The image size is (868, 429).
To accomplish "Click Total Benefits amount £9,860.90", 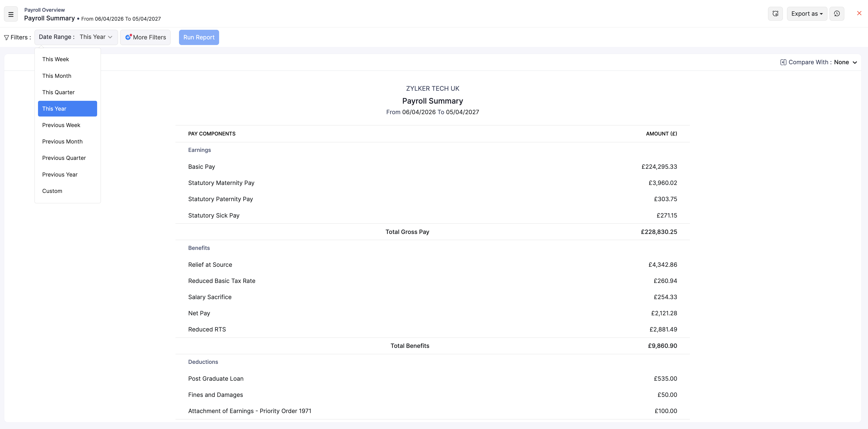I will click(x=662, y=346).
